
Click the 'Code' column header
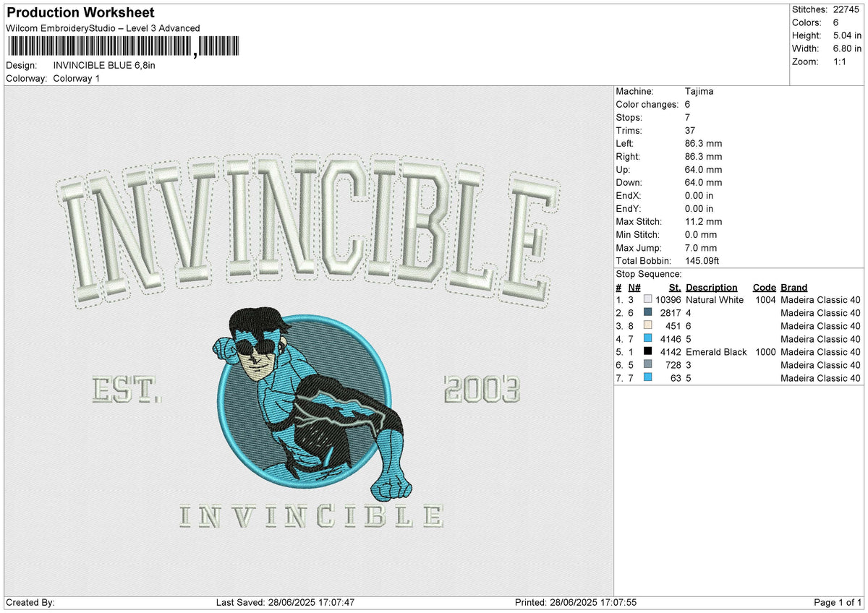tap(764, 287)
